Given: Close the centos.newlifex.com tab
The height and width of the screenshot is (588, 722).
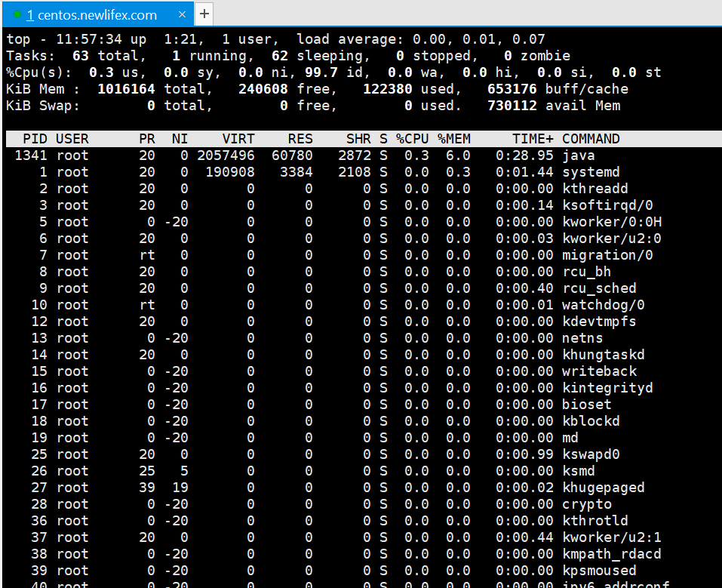Looking at the screenshot, I should click(183, 14).
